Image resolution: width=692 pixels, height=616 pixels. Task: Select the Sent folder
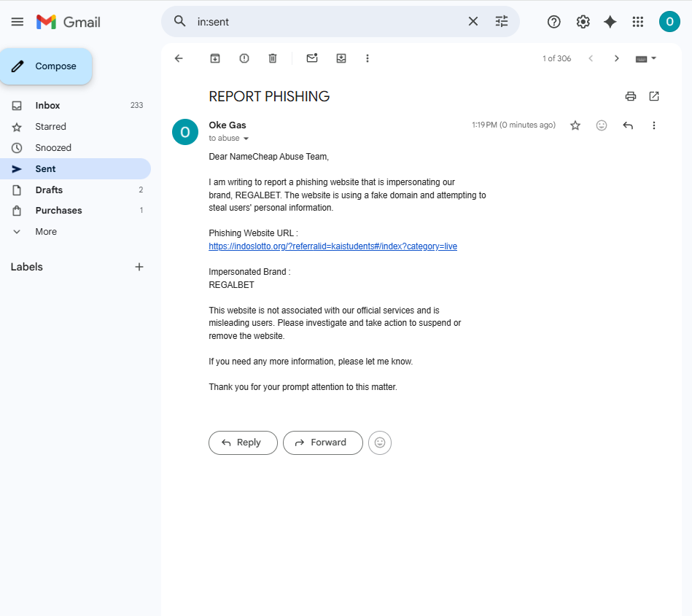pyautogui.click(x=75, y=169)
